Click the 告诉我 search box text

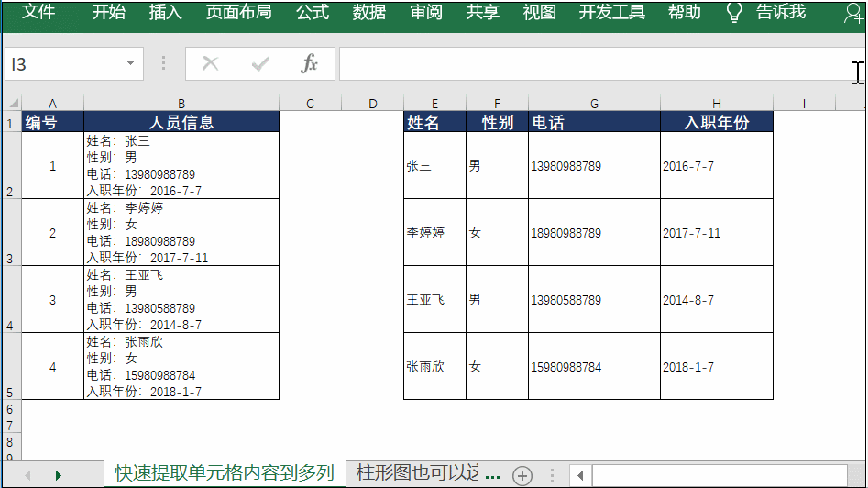tap(781, 12)
